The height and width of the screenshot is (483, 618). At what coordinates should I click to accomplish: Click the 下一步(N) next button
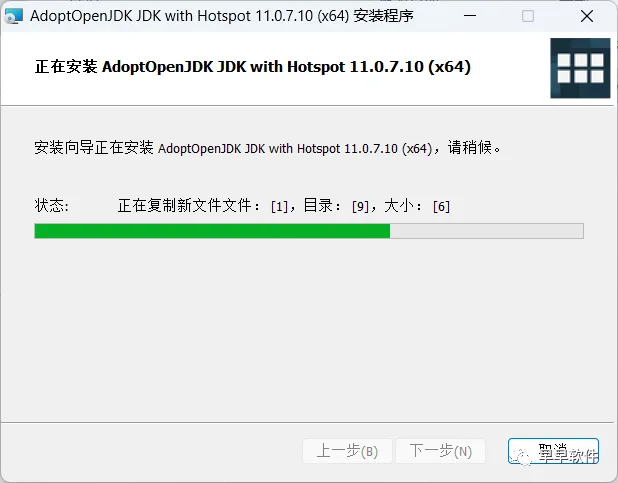440,451
